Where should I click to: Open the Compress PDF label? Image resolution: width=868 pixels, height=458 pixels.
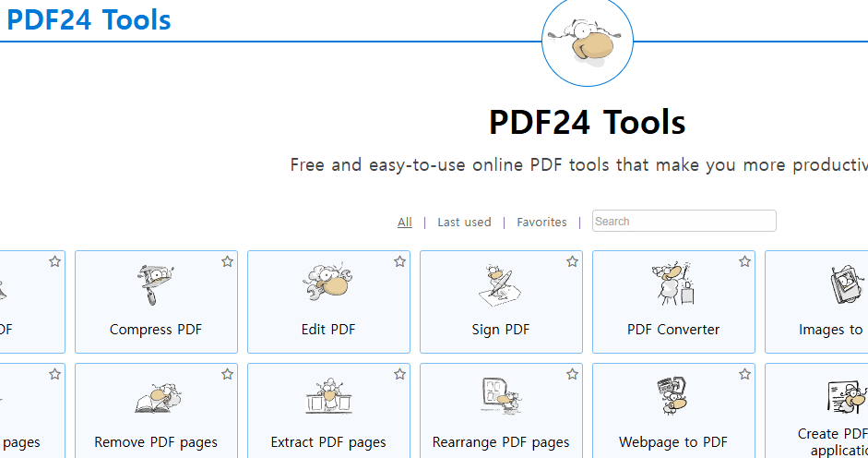(156, 330)
